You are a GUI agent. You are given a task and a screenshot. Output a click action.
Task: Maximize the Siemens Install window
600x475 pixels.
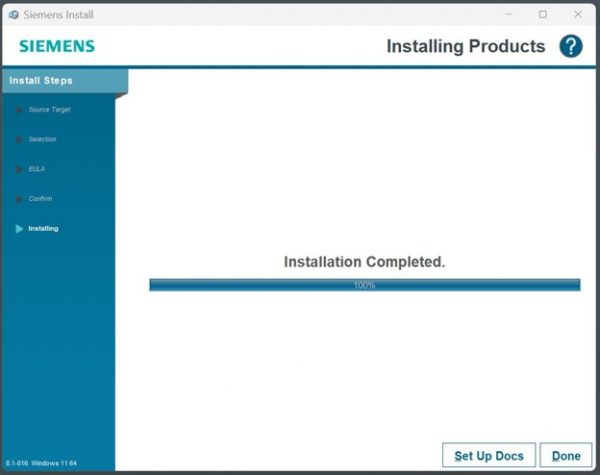543,15
